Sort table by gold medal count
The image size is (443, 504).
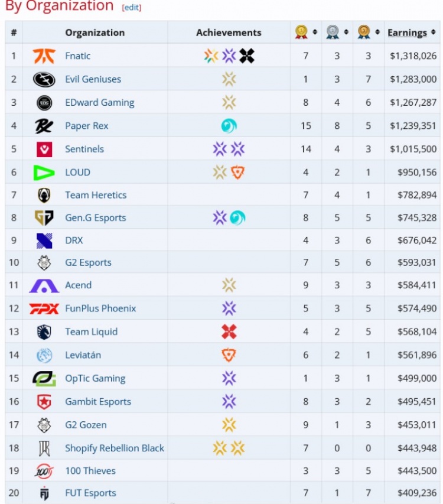pos(315,32)
